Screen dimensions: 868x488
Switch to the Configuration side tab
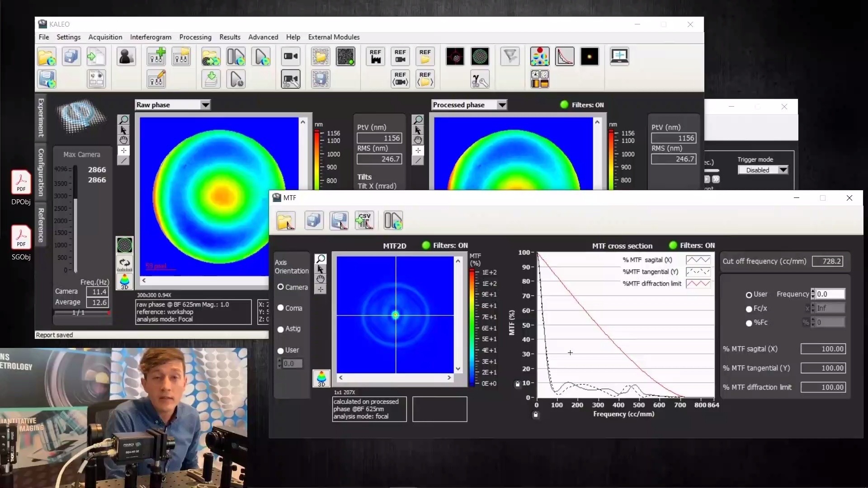41,172
